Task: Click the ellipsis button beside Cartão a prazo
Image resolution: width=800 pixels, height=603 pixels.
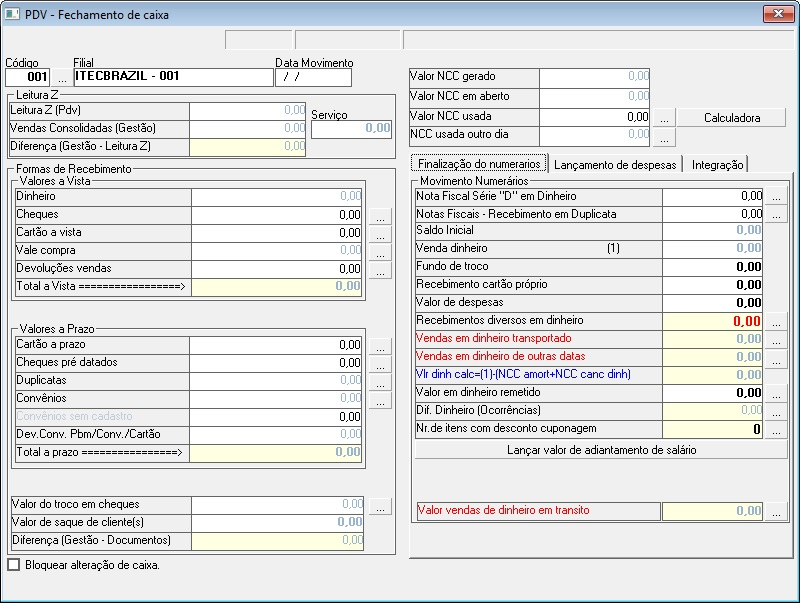Action: (380, 346)
